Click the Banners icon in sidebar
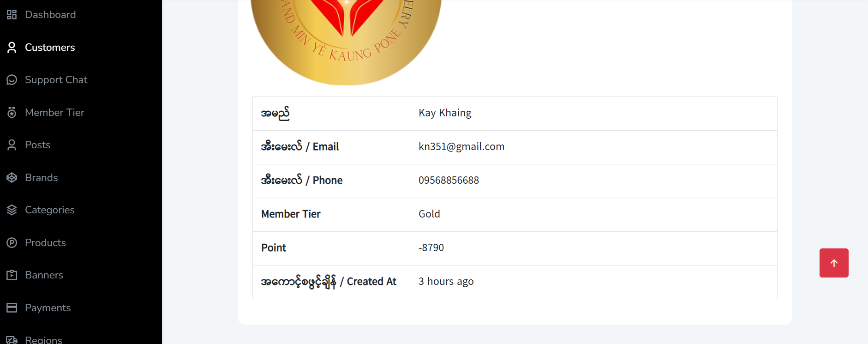The image size is (868, 344). (x=12, y=275)
